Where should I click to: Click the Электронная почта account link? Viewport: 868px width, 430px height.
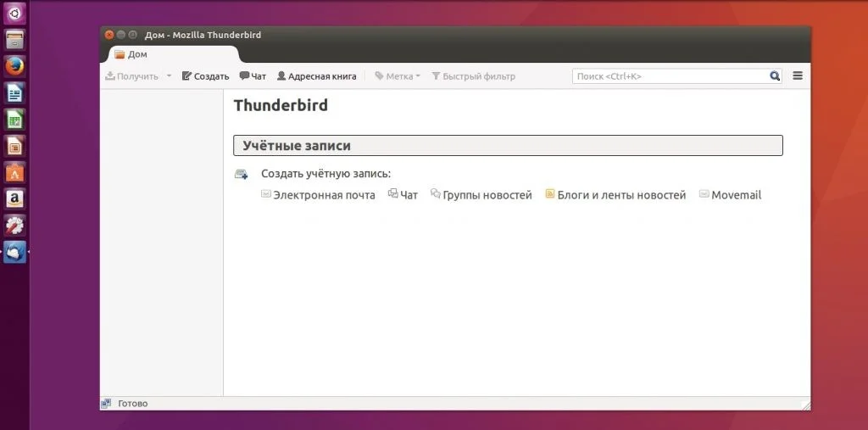point(318,195)
